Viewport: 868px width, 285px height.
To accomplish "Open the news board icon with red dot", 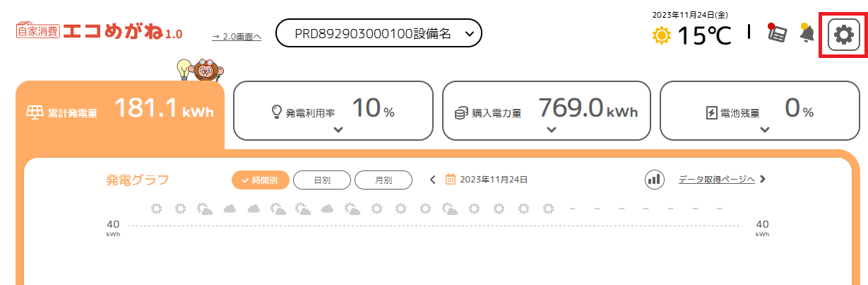I will 777,33.
